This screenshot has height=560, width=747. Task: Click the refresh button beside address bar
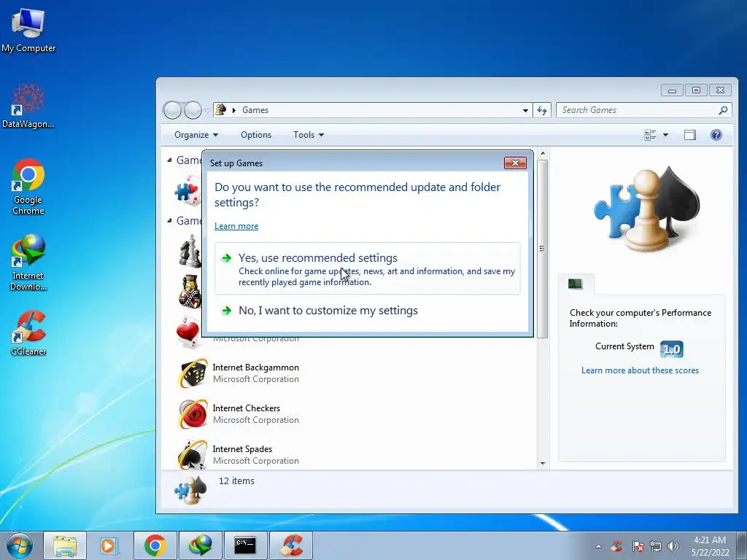[542, 110]
